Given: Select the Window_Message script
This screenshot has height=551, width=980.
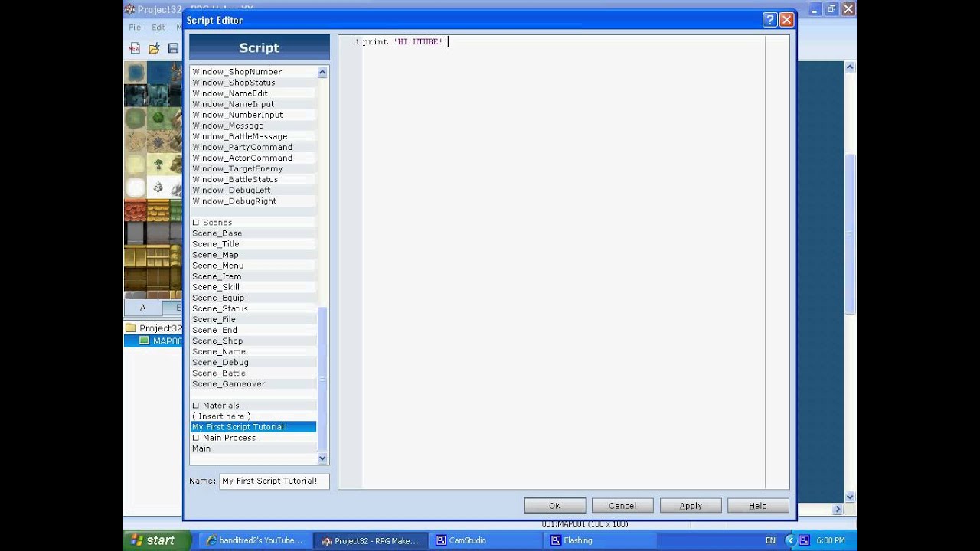Looking at the screenshot, I should point(253,126).
